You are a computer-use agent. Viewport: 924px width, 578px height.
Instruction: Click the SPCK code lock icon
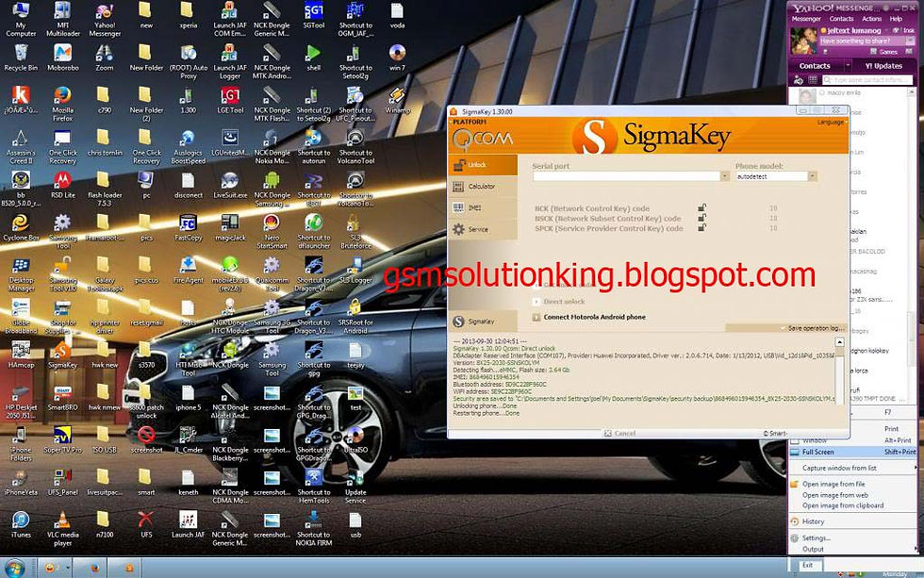(701, 227)
